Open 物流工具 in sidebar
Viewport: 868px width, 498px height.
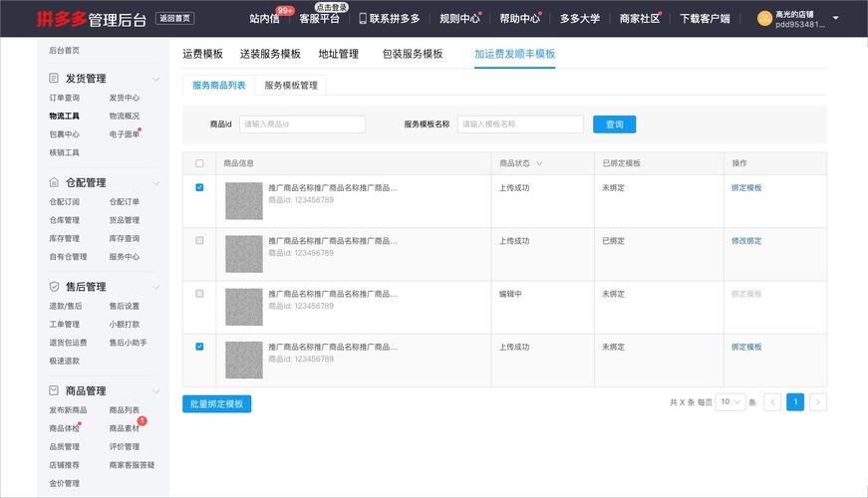64,116
